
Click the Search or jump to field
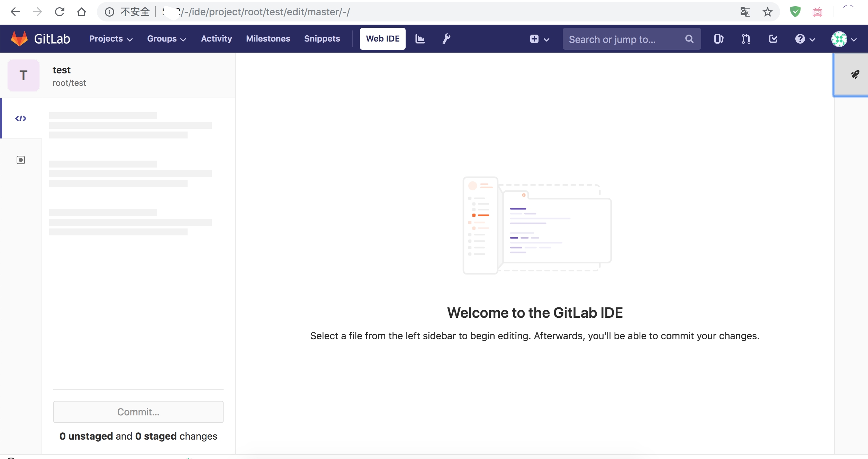point(620,39)
